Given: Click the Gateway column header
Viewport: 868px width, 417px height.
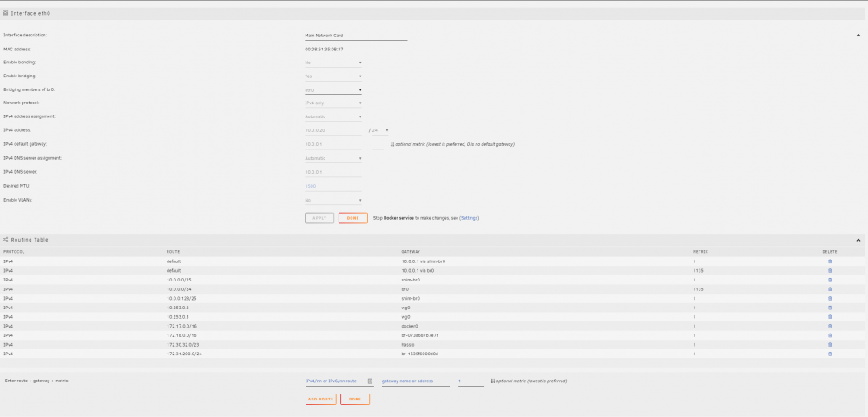Looking at the screenshot, I should 411,252.
